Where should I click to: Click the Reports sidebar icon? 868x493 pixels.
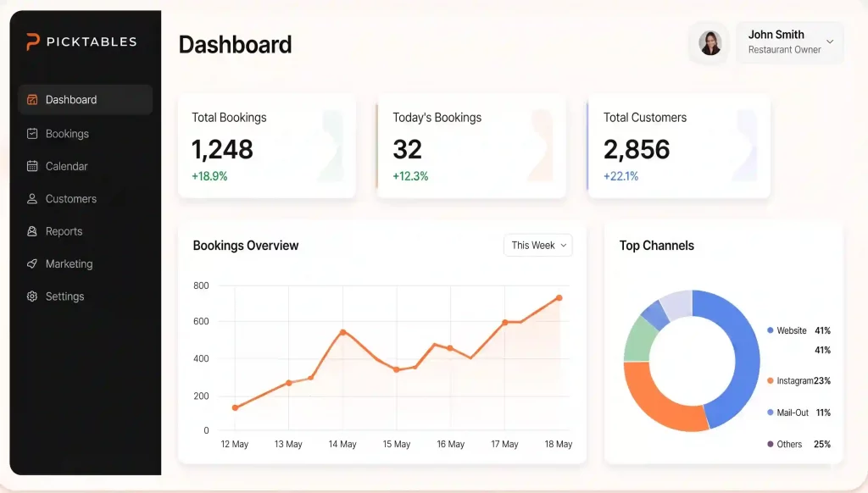pos(32,231)
